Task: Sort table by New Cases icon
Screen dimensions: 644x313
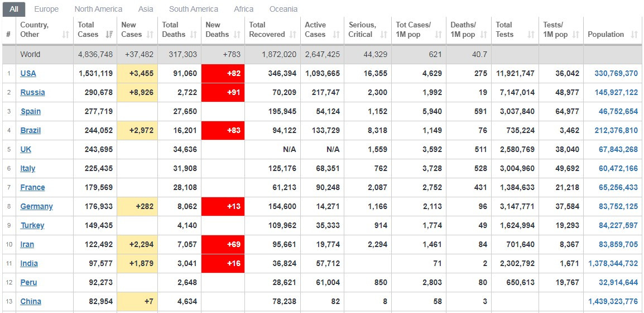Action: click(150, 35)
